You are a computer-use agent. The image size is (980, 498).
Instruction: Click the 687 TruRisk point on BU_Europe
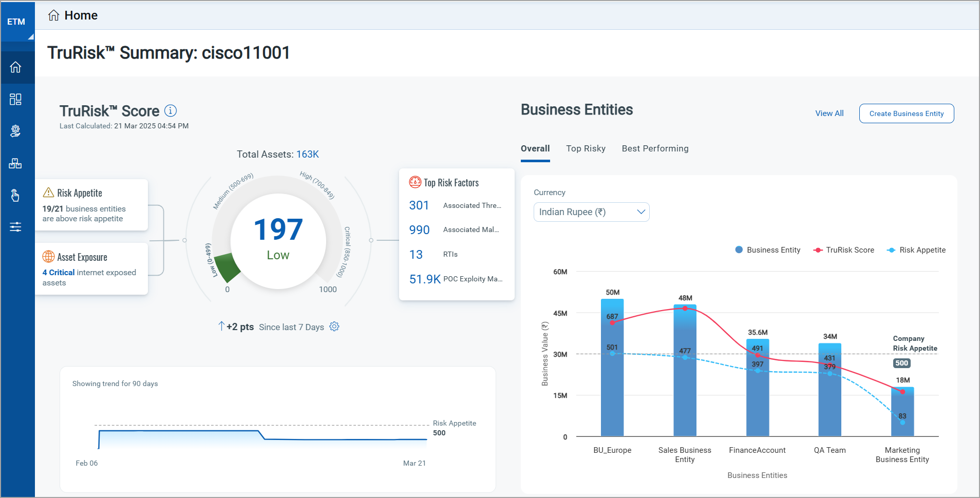coord(612,322)
